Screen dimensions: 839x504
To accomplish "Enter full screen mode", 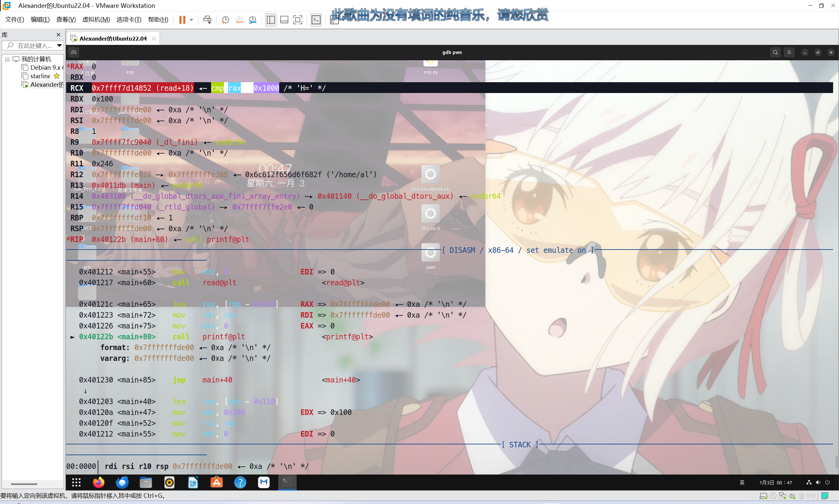I will (x=298, y=20).
